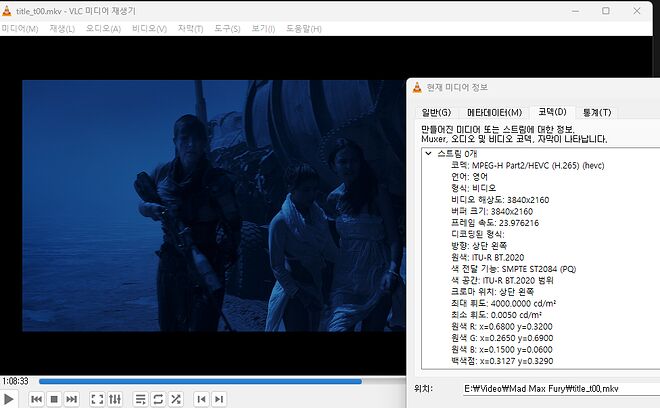Screen dimensions: 660x408
Task: Select the codec MPEG-H Part2/HEVC row
Action: click(x=527, y=165)
